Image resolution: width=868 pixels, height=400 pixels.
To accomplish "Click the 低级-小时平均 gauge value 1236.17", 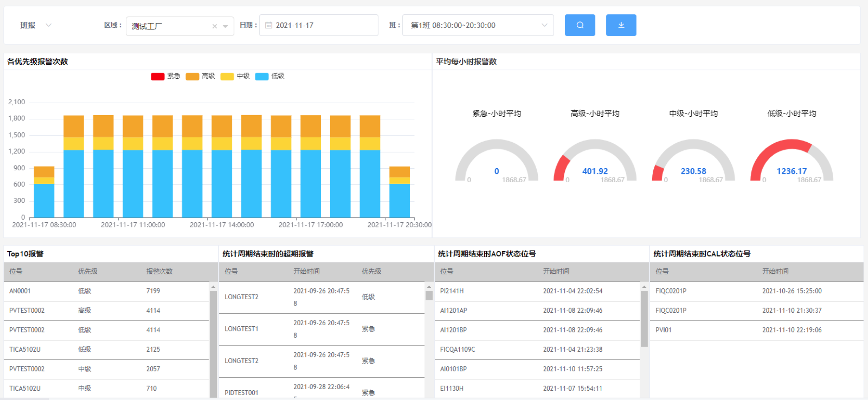I will coord(791,171).
